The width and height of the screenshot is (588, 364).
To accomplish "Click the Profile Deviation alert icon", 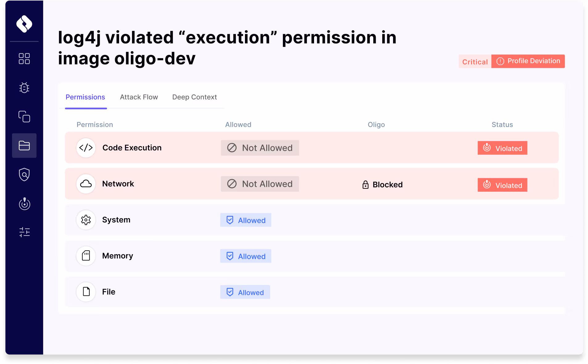I will (x=500, y=61).
